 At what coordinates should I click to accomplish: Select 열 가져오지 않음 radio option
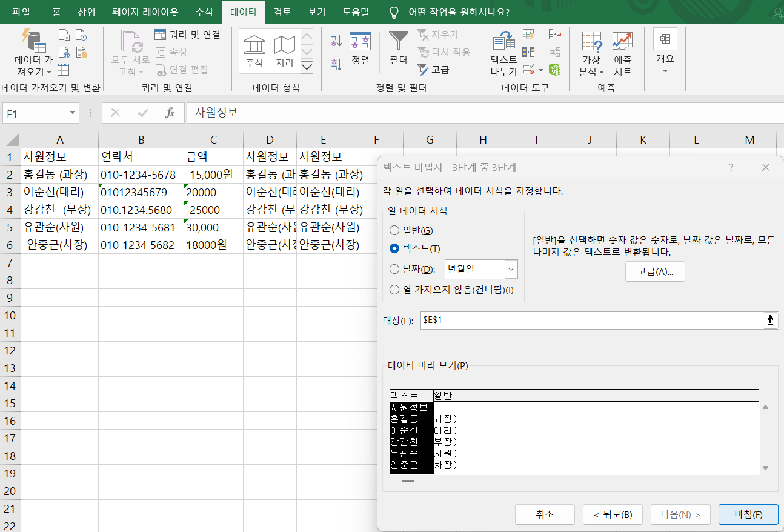(394, 290)
